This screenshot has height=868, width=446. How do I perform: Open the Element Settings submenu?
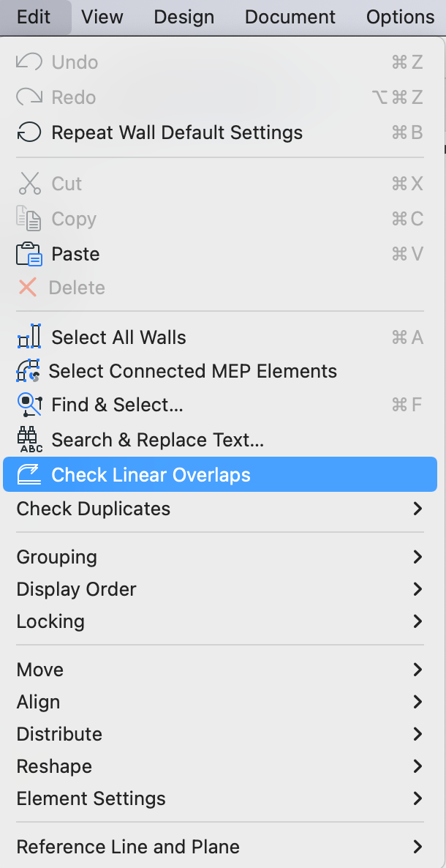pyautogui.click(x=219, y=798)
